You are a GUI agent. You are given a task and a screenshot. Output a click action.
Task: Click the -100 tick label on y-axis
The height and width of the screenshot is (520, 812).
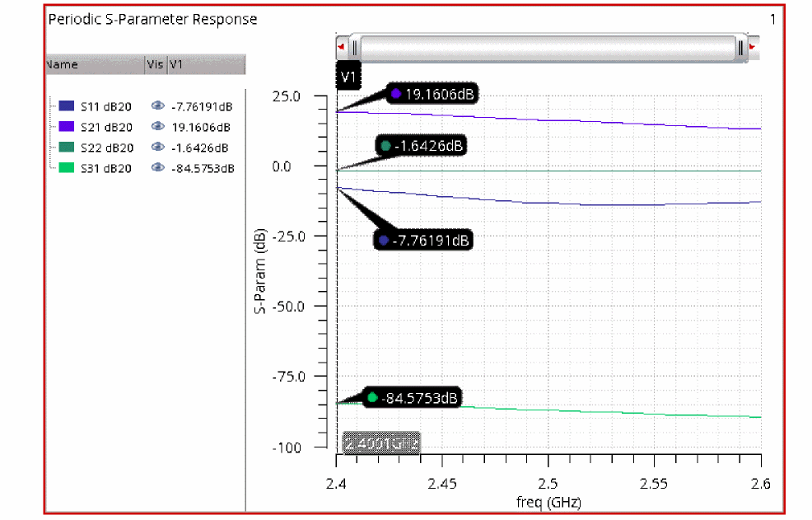tap(287, 448)
